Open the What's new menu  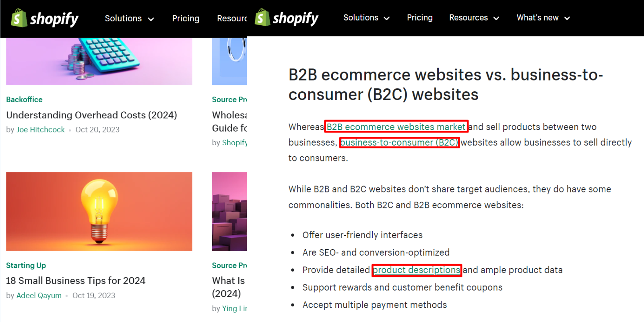537,18
